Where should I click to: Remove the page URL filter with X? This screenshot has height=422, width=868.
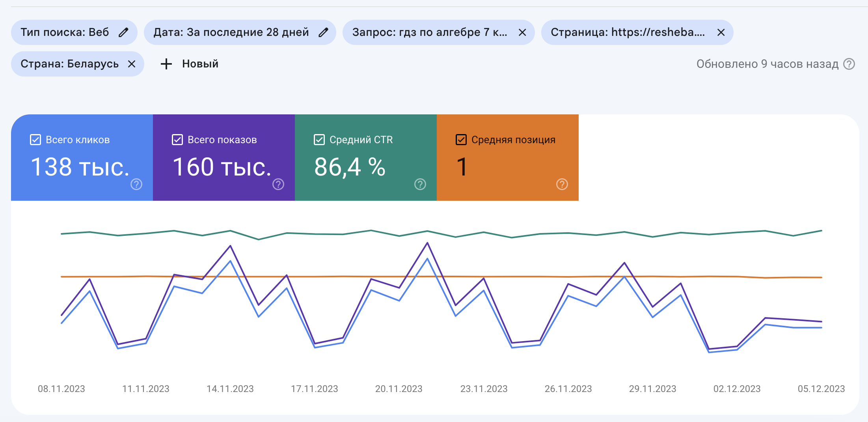(x=721, y=32)
